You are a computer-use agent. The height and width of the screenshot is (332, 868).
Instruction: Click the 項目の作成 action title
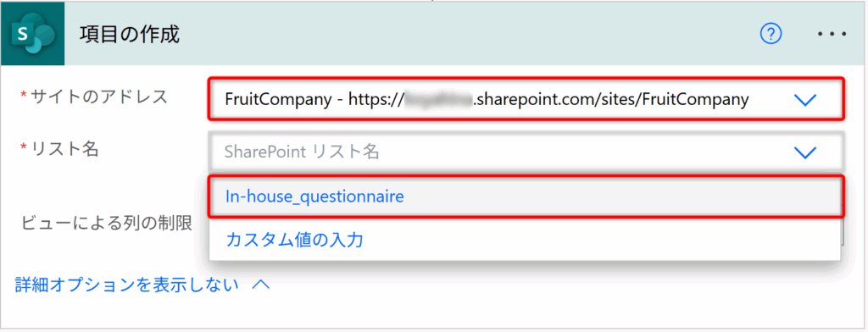tap(130, 35)
